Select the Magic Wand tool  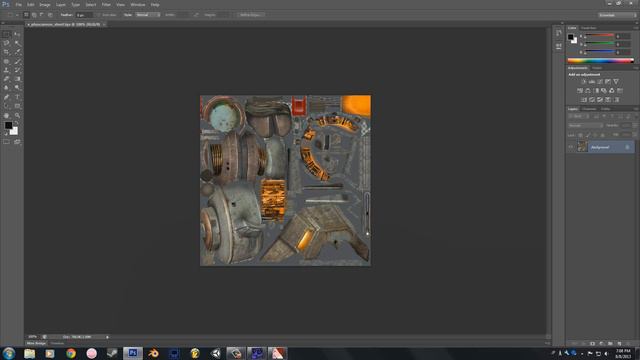pyautogui.click(x=17, y=43)
